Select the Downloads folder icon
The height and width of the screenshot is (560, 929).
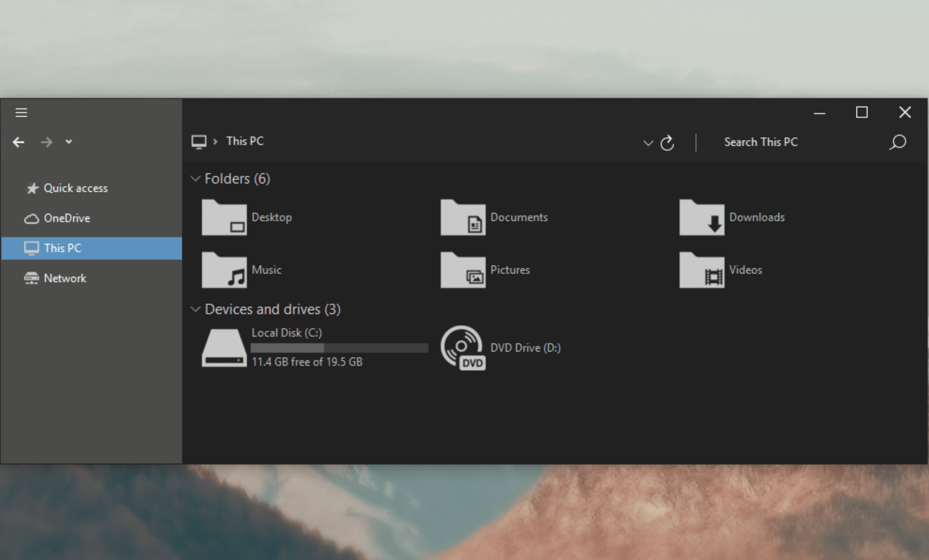(701, 217)
